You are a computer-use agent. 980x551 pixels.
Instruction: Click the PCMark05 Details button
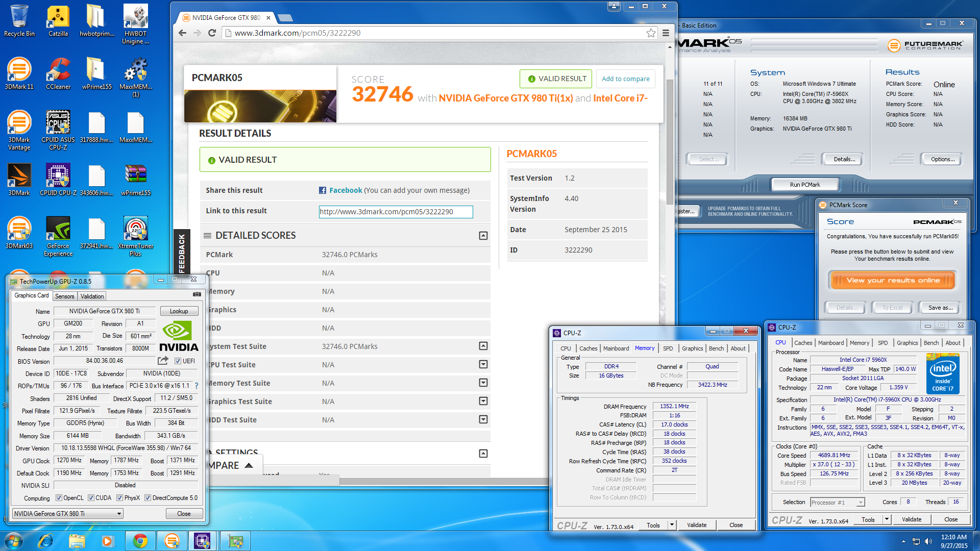pos(844,159)
